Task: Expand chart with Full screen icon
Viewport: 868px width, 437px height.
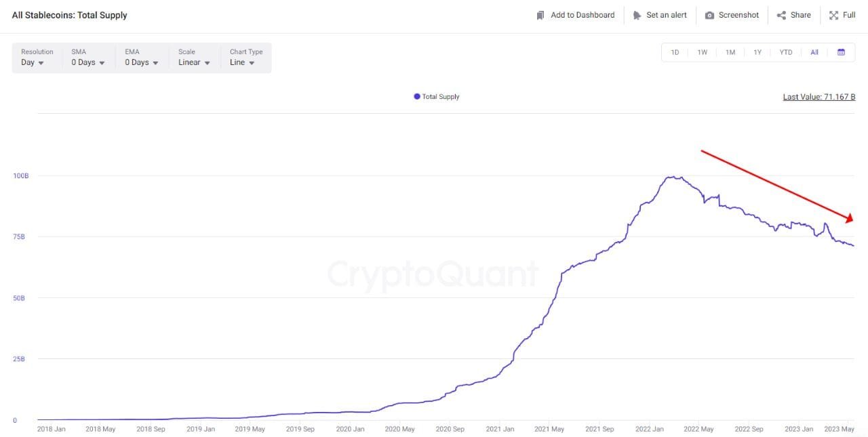Action: coord(833,15)
